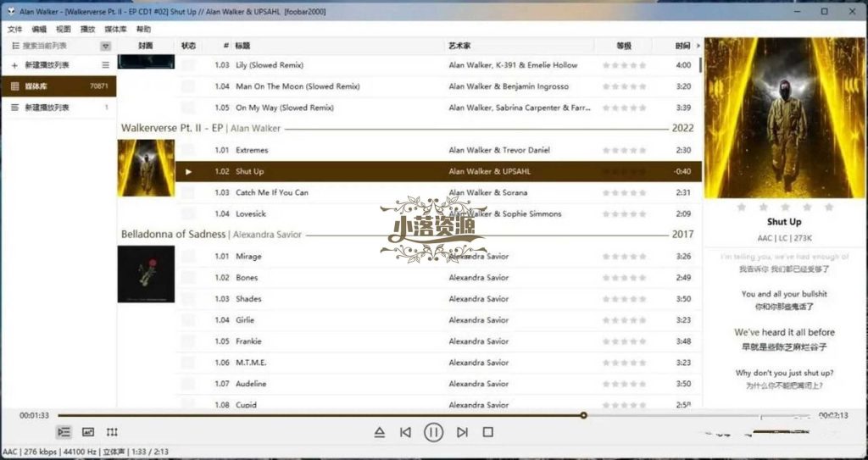Open the 媒体库 menu in the menu bar
The height and width of the screenshot is (460, 868).
tap(115, 30)
